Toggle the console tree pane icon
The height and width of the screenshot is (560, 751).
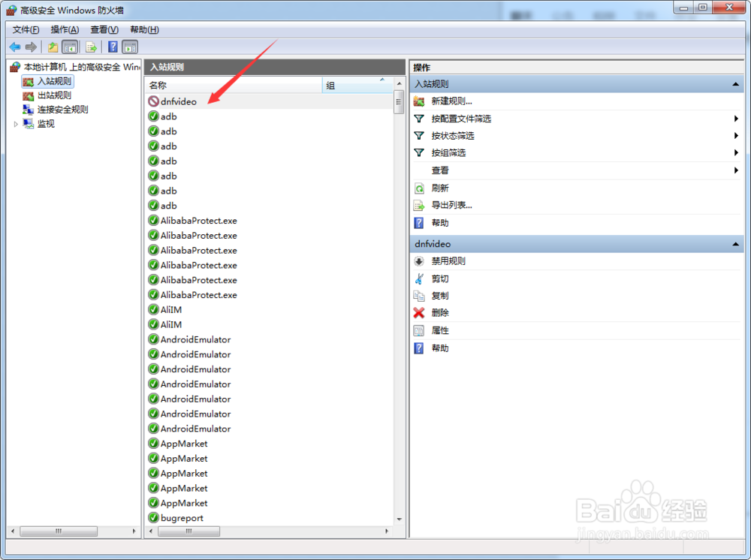70,47
